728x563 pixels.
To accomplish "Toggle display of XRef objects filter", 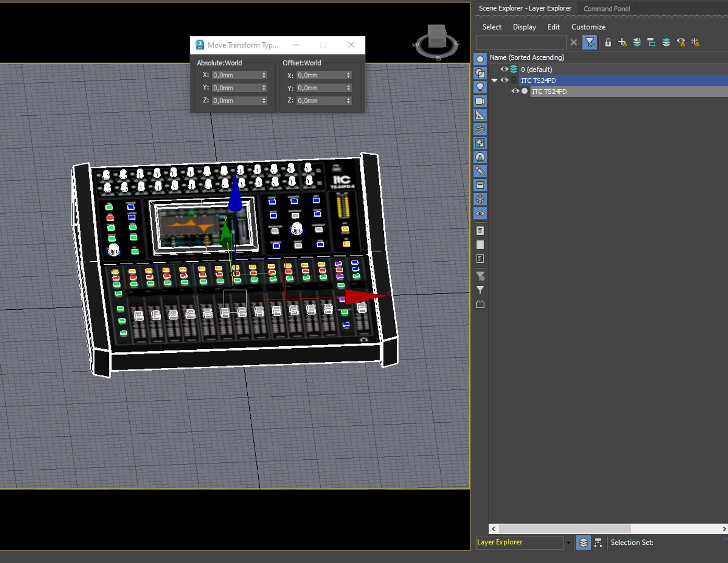I will click(x=480, y=157).
